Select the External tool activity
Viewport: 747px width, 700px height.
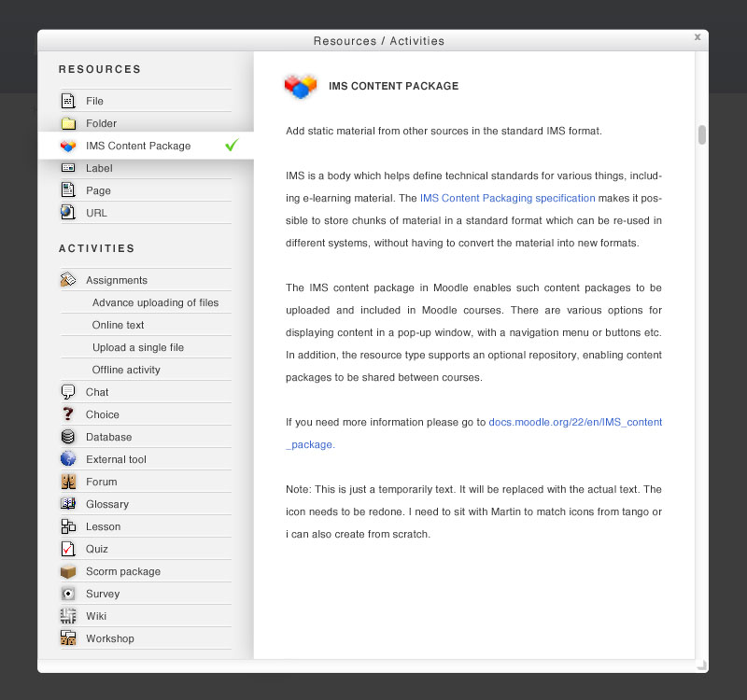(146, 459)
